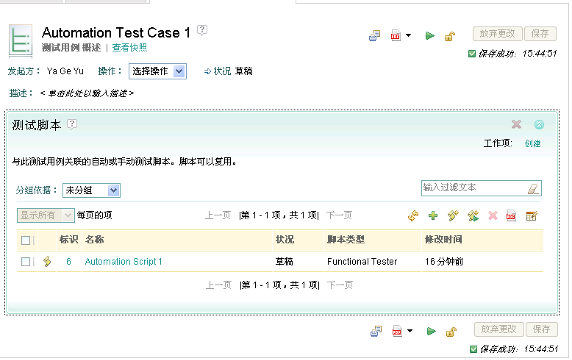
Task: Click the refresh icon in script toolbar
Action: [x=413, y=216]
